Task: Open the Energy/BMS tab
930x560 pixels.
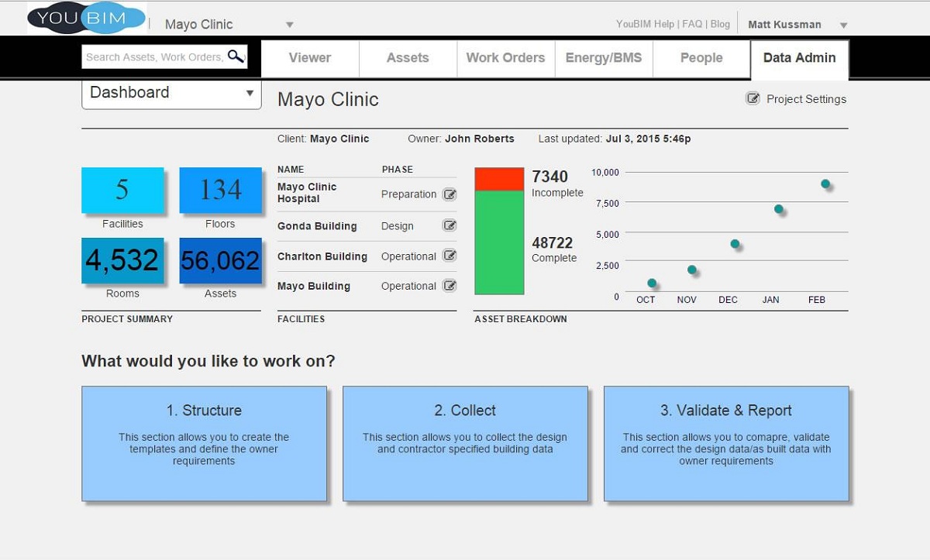Action: click(x=604, y=58)
